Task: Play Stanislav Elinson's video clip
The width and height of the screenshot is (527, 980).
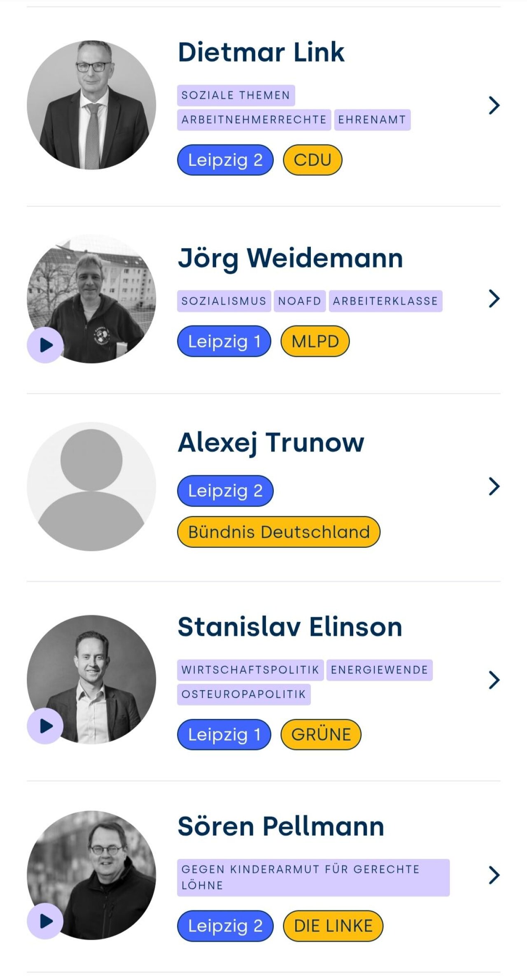Action: (45, 726)
